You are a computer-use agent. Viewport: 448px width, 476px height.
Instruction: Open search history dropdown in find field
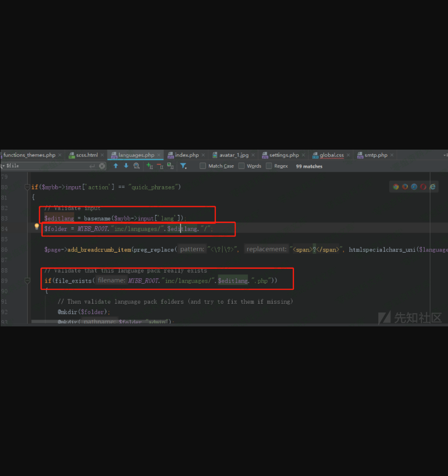tap(3, 166)
